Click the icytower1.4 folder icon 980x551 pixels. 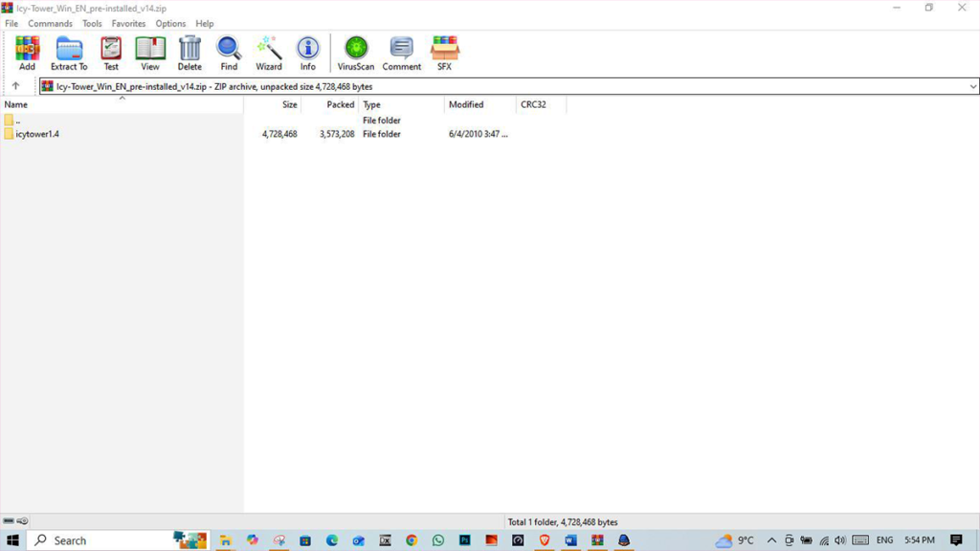coord(8,134)
